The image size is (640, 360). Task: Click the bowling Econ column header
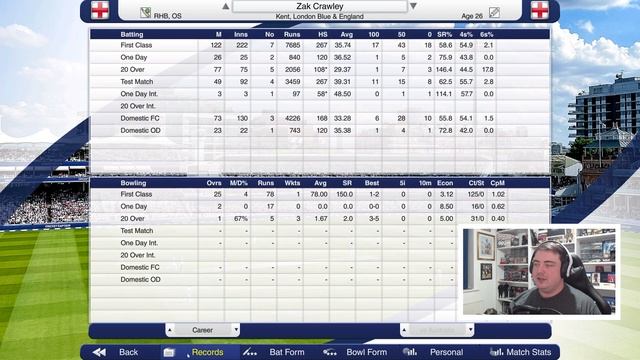tap(445, 183)
